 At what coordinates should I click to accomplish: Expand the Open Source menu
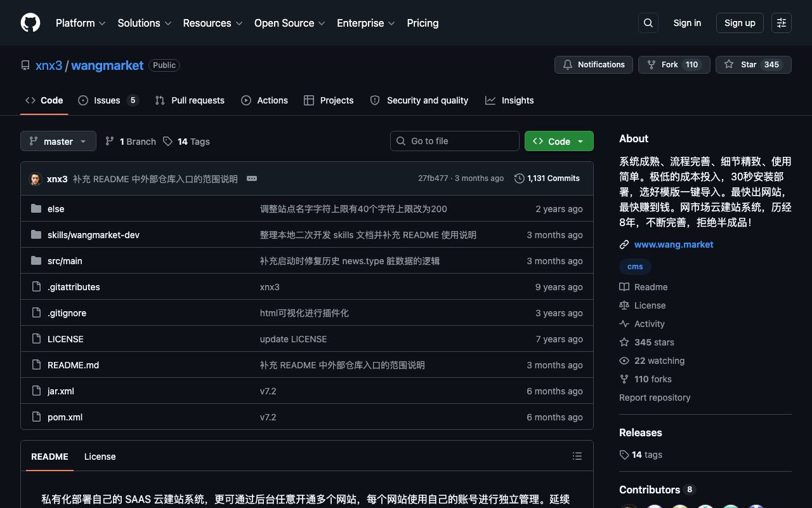(x=290, y=23)
